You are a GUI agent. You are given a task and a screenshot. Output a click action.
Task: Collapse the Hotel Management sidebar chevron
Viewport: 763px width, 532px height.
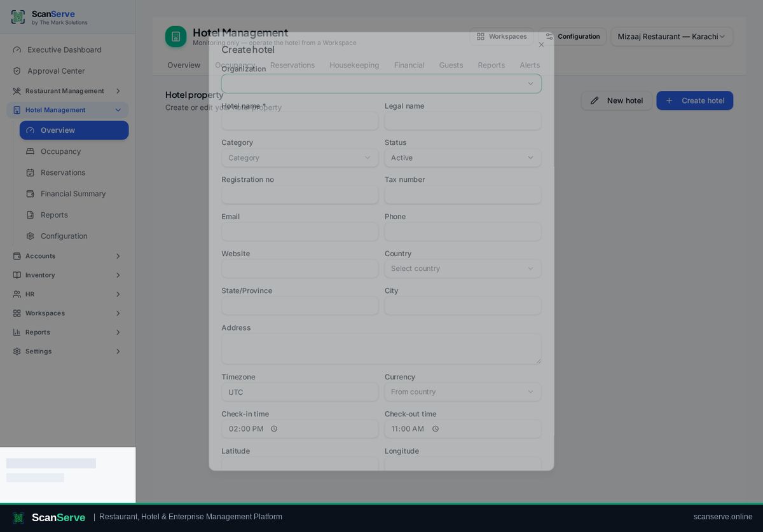(118, 110)
